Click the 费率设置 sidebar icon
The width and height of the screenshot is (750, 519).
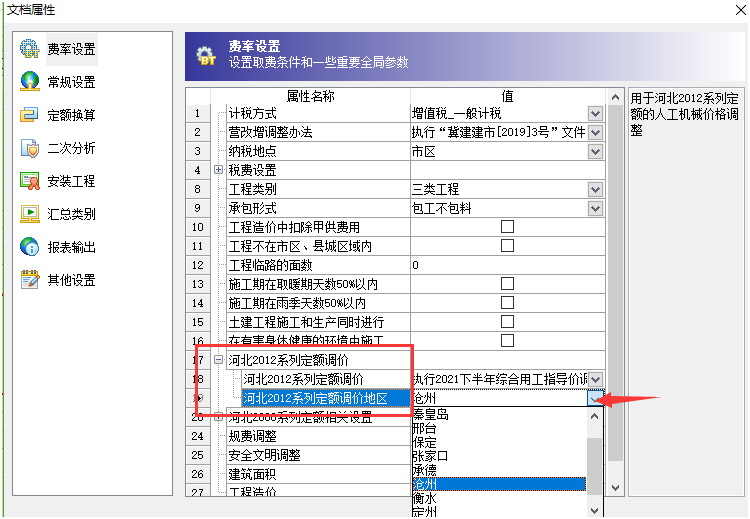tap(29, 49)
